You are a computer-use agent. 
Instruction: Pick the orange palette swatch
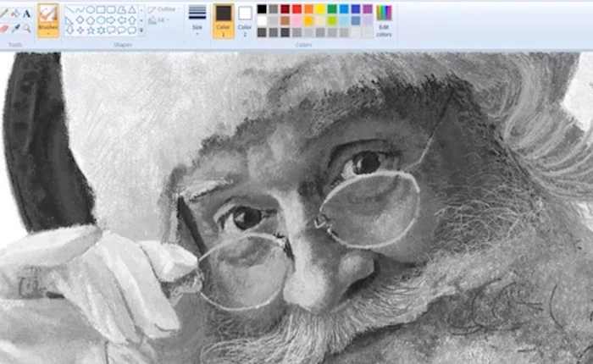click(x=308, y=9)
